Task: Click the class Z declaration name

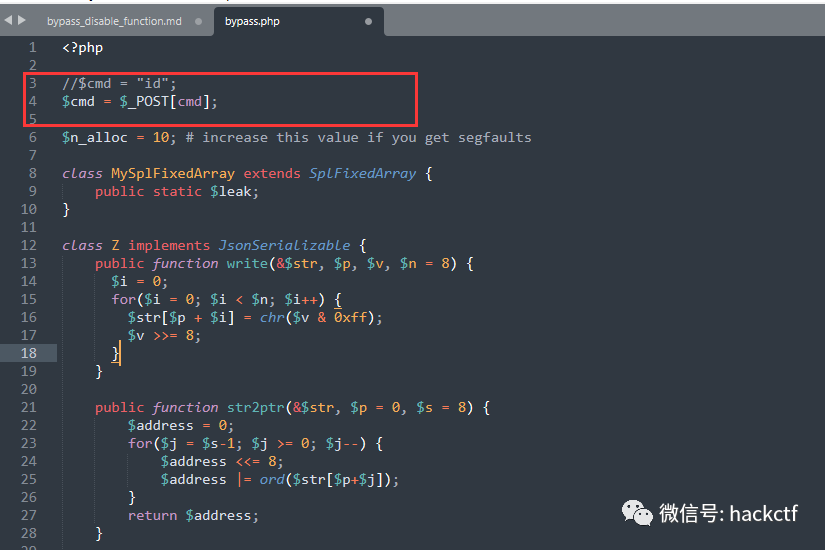Action: tap(115, 245)
